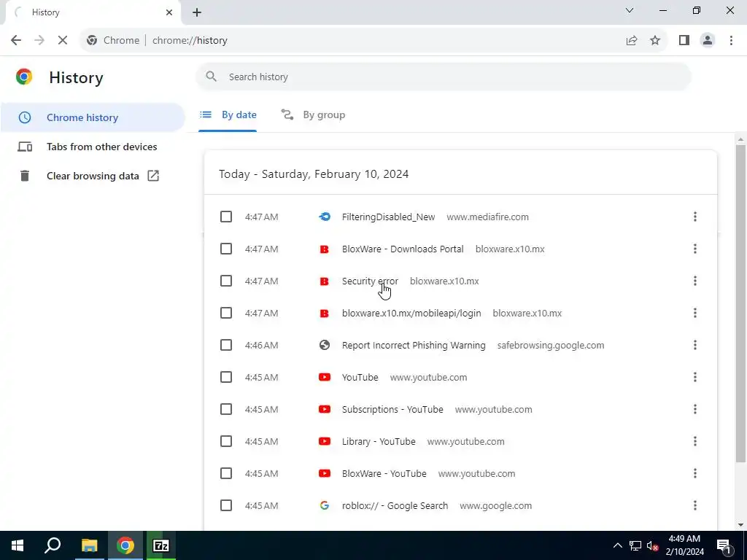Check the BloxWare - YouTube entry
This screenshot has width=747, height=560.
tap(226, 473)
